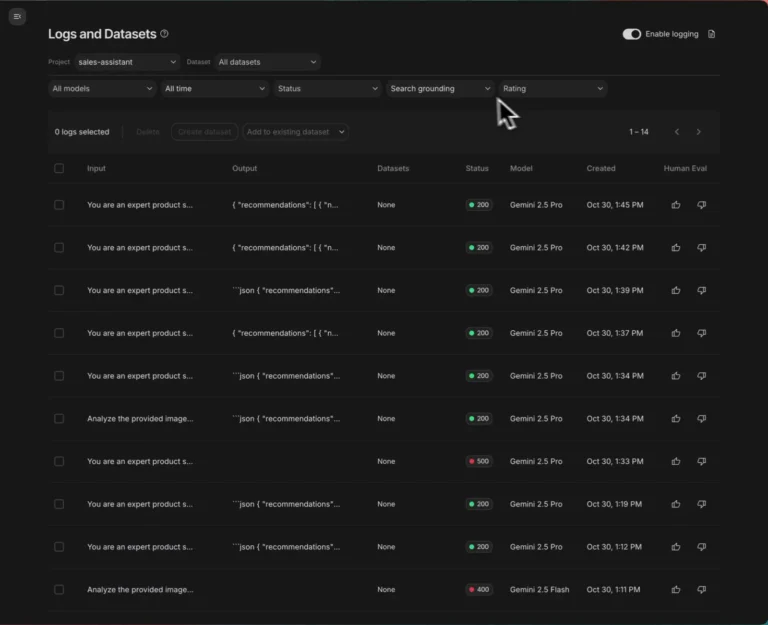Click the Created column header
Screen dimensions: 768x625
pyautogui.click(x=601, y=168)
